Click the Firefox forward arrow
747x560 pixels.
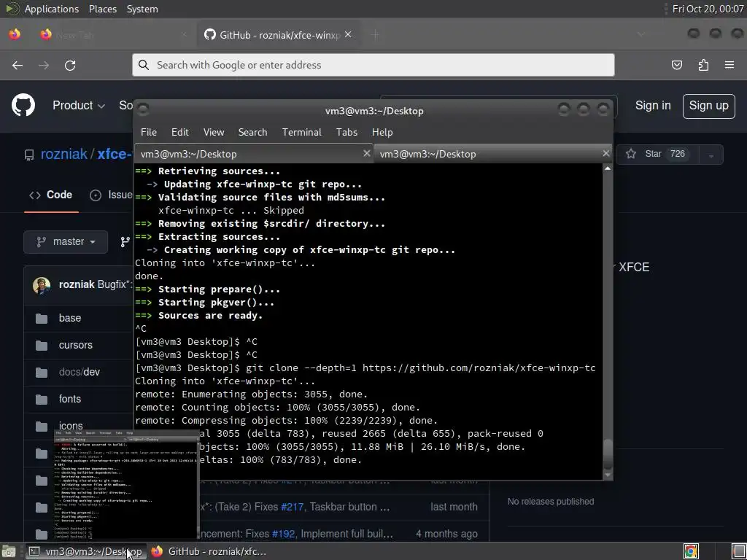44,65
